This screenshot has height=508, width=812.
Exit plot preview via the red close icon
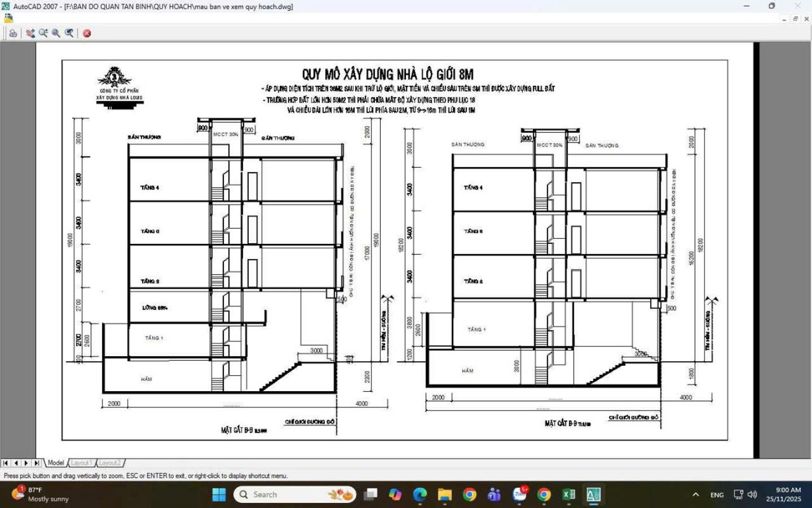(x=87, y=33)
